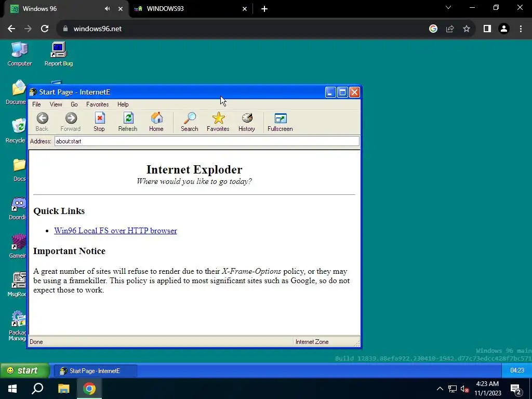Open Win96 Local FS over HTTP browser link
The width and height of the screenshot is (532, 399).
point(115,231)
